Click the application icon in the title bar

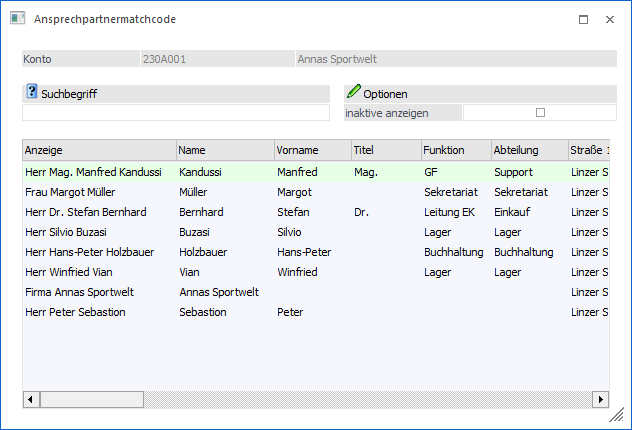[17, 19]
